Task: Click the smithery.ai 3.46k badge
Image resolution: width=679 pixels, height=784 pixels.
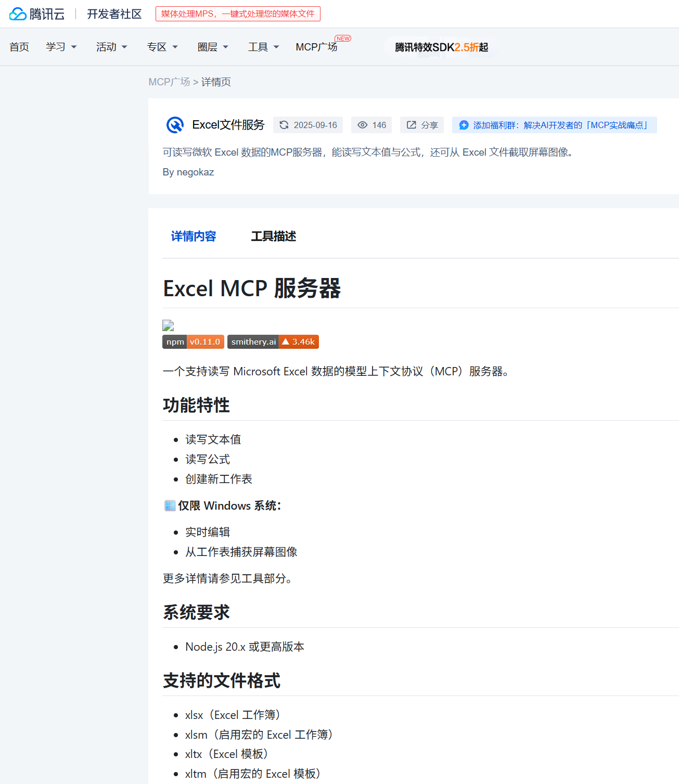Action: [x=273, y=342]
